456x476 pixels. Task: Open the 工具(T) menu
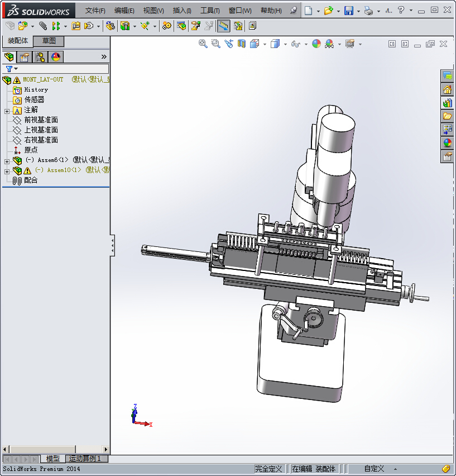210,11
